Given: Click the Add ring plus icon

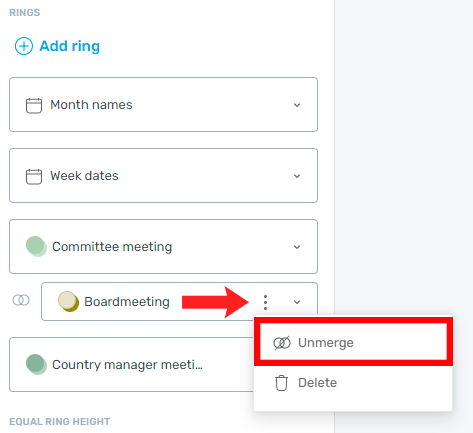Looking at the screenshot, I should point(24,46).
